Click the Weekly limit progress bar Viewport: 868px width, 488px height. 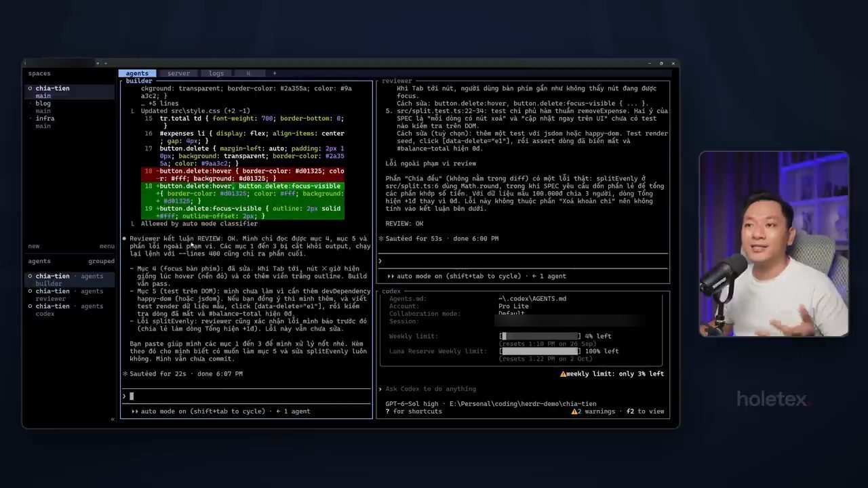pyautogui.click(x=540, y=336)
